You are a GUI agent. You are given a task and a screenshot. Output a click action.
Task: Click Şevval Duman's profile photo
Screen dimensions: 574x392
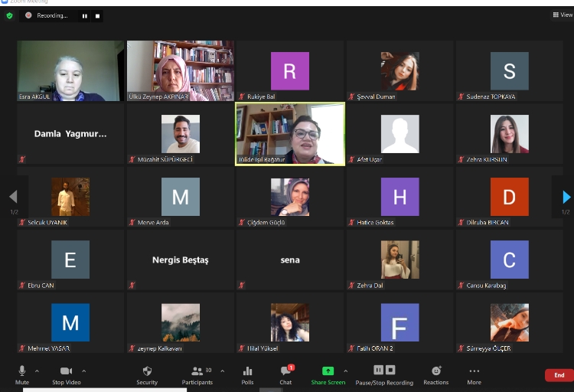tap(400, 71)
